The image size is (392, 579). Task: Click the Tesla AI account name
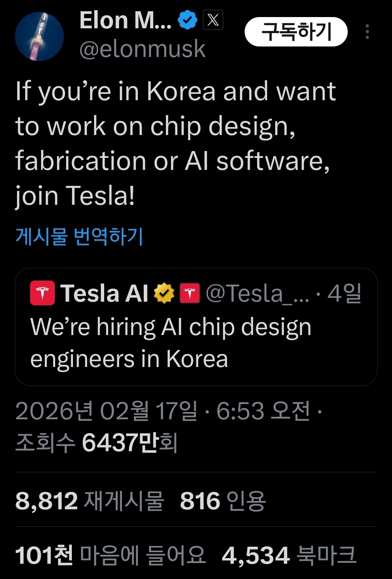click(x=104, y=293)
